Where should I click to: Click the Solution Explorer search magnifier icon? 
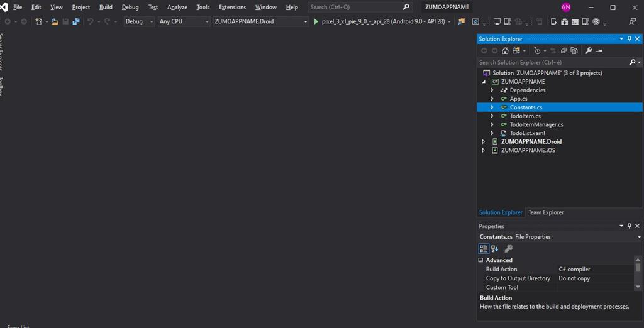(633, 62)
